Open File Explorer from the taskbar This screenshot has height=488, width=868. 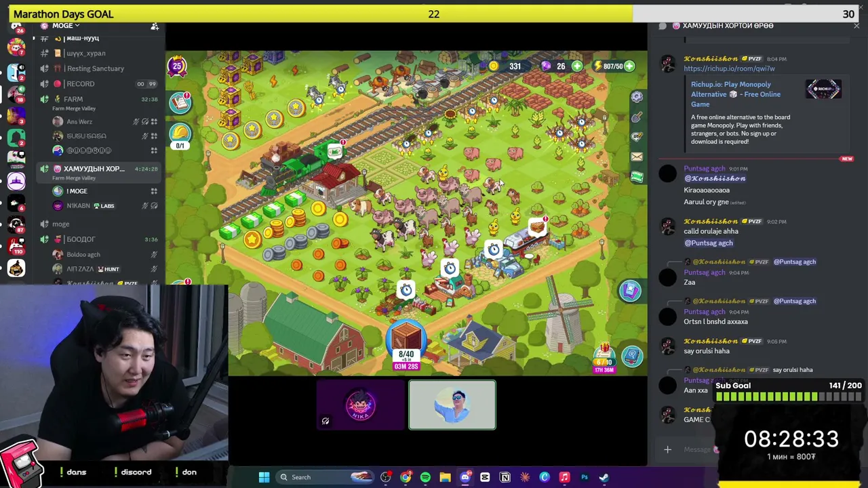click(x=445, y=477)
